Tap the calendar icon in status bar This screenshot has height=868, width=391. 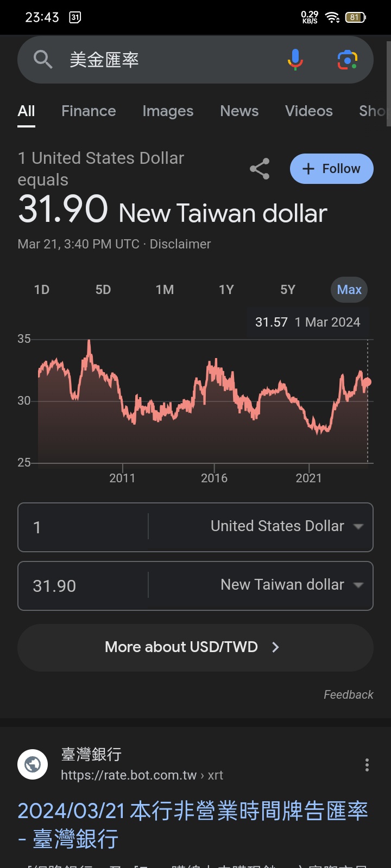click(75, 17)
